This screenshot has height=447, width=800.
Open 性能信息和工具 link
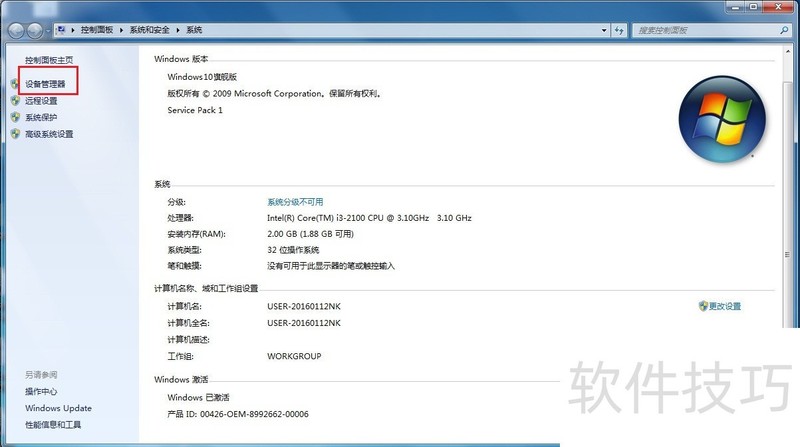click(x=53, y=425)
